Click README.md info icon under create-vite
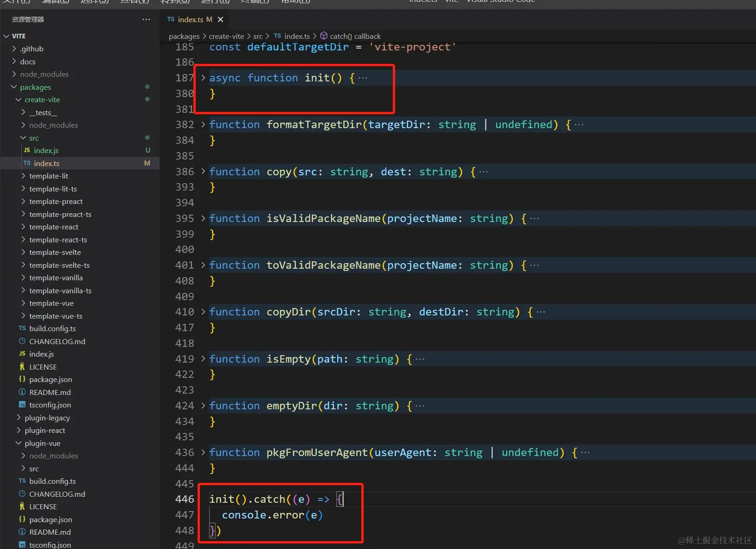 [22, 392]
